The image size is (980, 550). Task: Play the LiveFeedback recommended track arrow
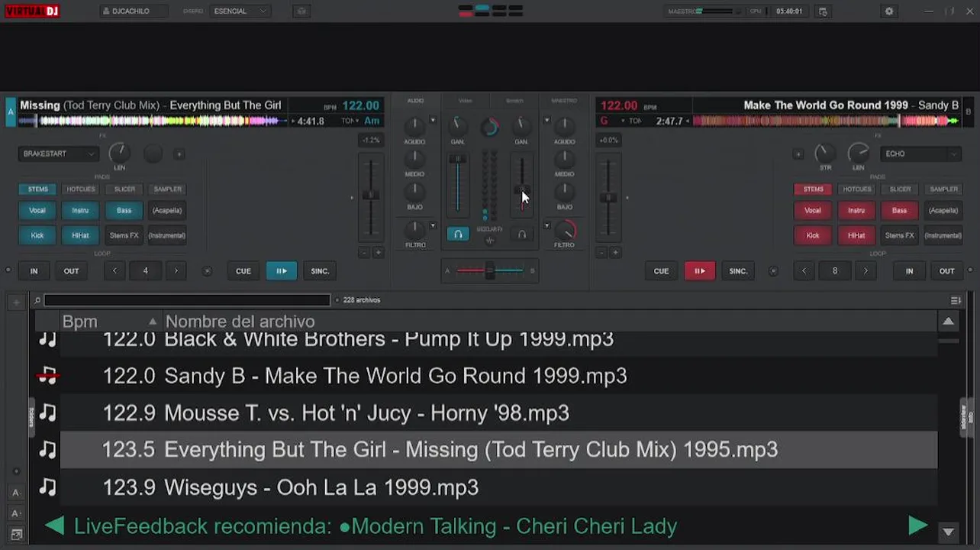pyautogui.click(x=918, y=526)
